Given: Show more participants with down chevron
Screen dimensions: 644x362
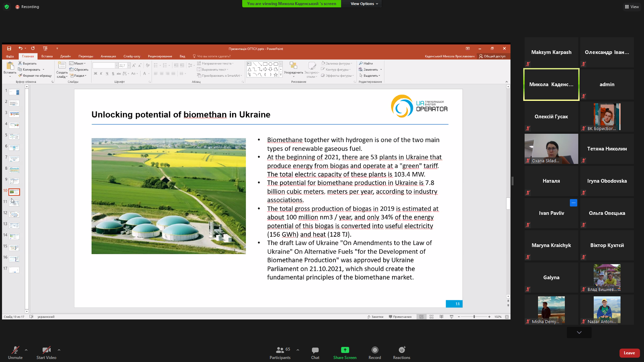Looking at the screenshot, I should pos(579,333).
